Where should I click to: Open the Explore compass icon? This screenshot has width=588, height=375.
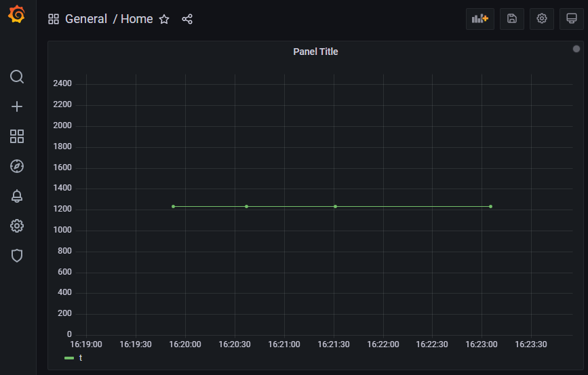coord(17,166)
